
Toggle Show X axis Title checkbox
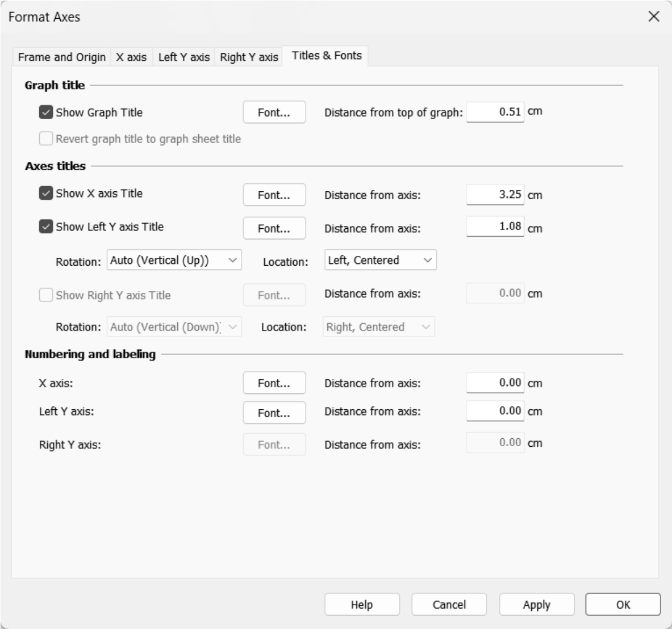pos(46,194)
